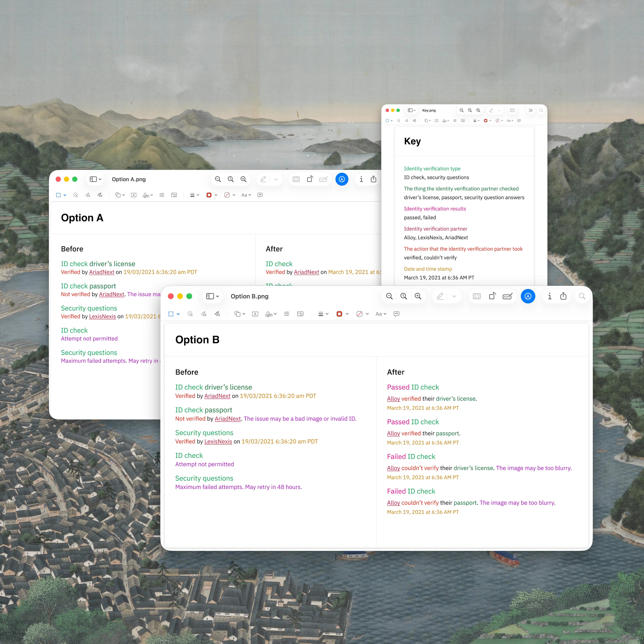Zoom out in the Key.png window
Image resolution: width=644 pixels, height=644 pixels.
461,110
